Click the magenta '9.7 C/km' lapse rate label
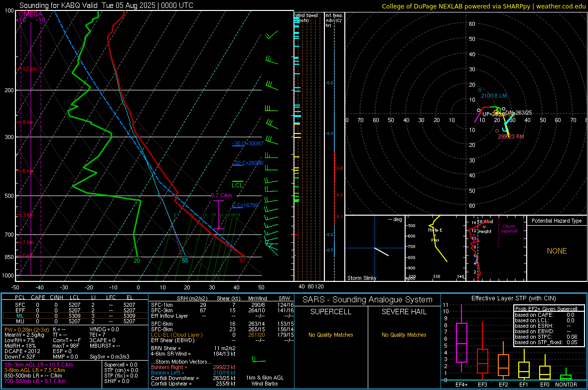The height and width of the screenshot is (390, 588). [221, 195]
